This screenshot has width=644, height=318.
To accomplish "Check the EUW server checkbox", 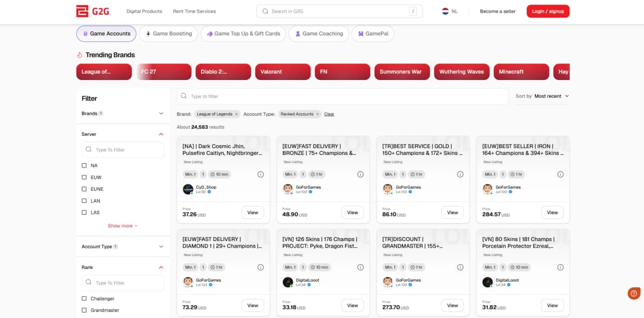I will click(84, 177).
